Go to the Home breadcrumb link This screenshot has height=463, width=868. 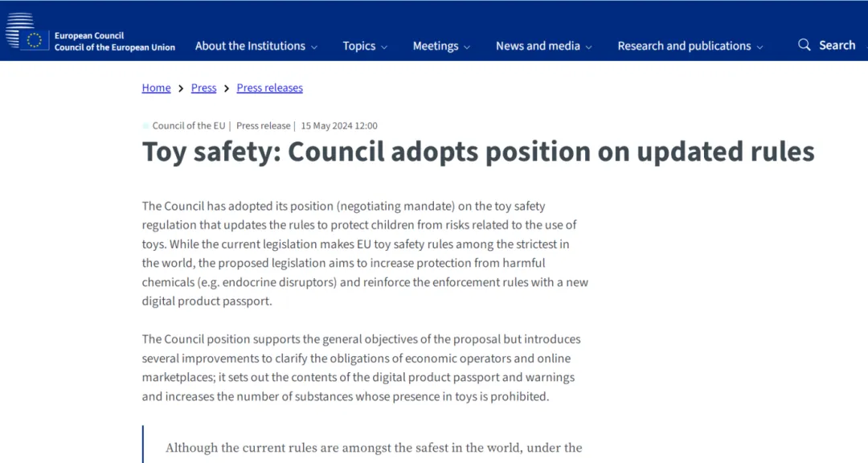(156, 88)
